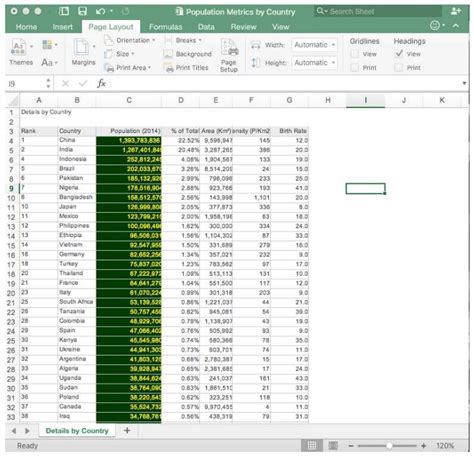Expand the formula bar arrow
474x457 pixels.
click(x=464, y=83)
